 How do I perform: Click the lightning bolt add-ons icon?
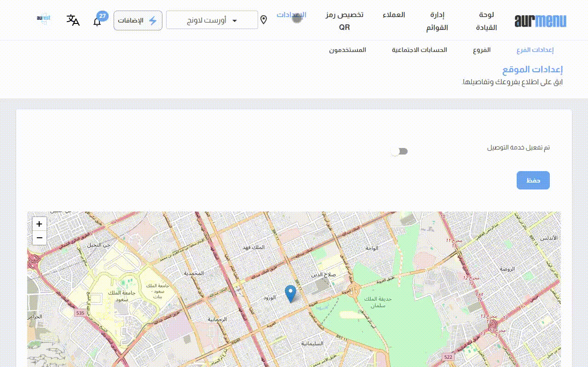click(153, 21)
